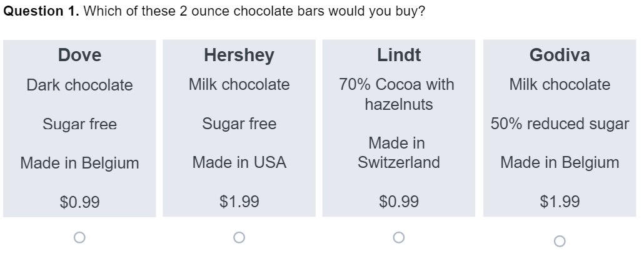This screenshot has height=259, width=644.
Task: Click "Made in USA" on Hershey card
Action: point(239,163)
